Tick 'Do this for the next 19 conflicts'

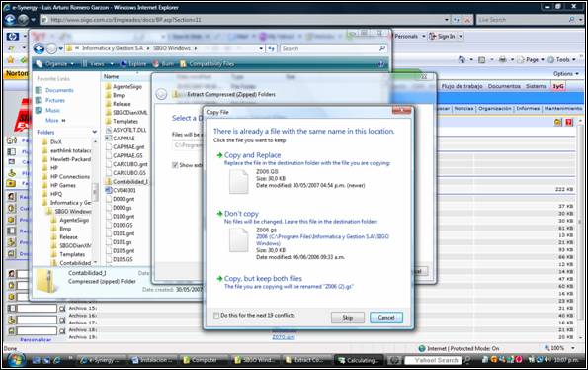[x=216, y=316]
